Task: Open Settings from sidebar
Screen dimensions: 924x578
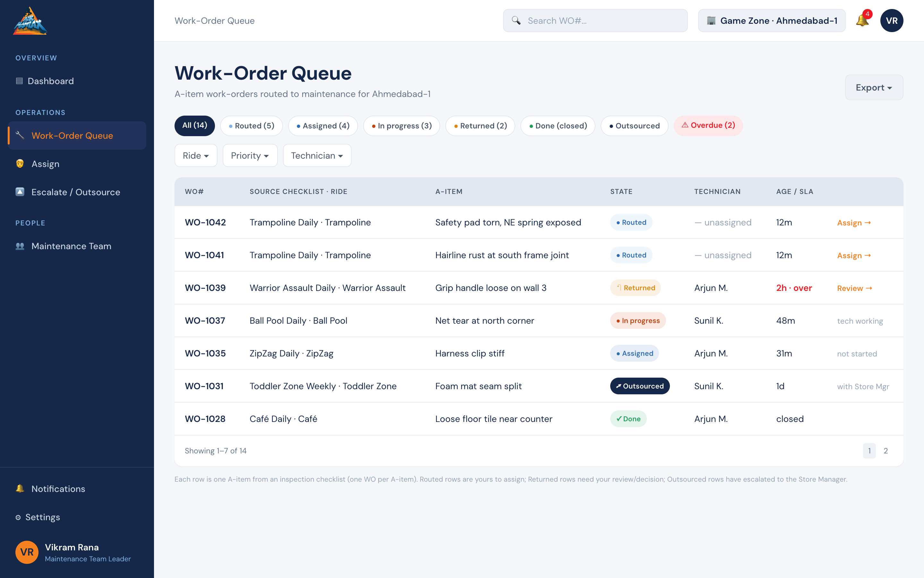Action: (77, 517)
